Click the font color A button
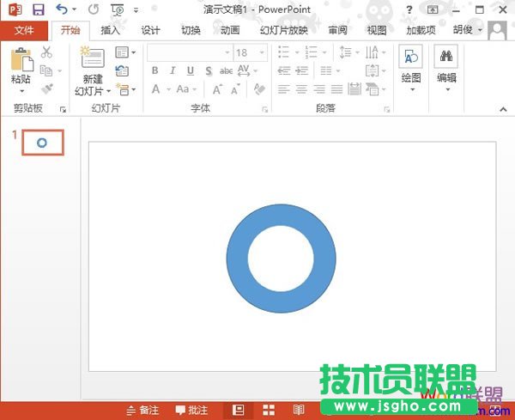 click(155, 89)
